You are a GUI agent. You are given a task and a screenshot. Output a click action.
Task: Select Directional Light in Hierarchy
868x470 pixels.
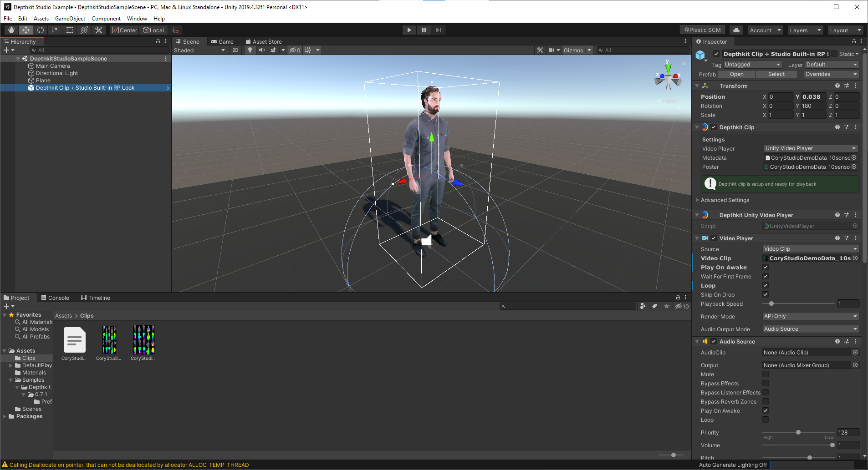point(57,73)
